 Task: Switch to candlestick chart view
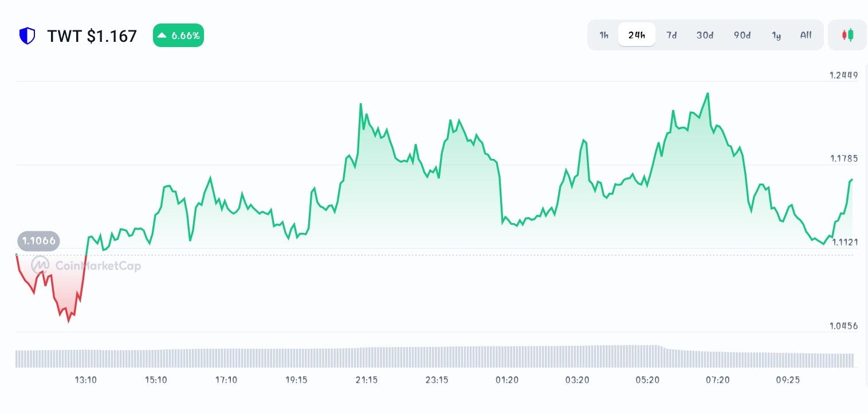[x=847, y=35]
